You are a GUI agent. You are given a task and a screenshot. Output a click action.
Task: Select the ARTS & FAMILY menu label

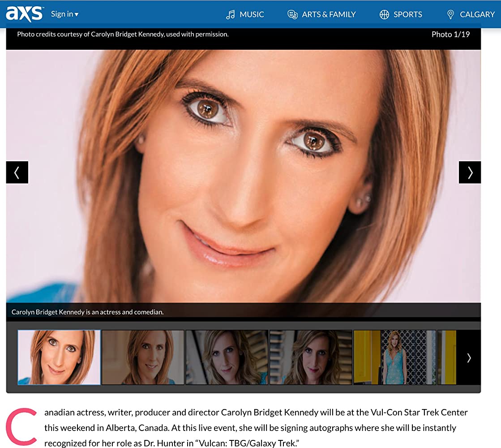point(329,15)
